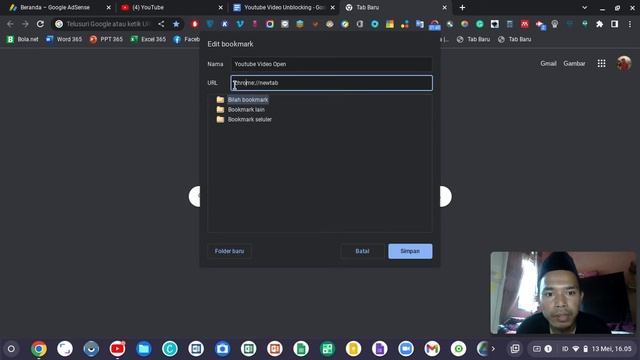The height and width of the screenshot is (360, 640).
Task: Open the tab search dropdown arrow
Action: [584, 7]
